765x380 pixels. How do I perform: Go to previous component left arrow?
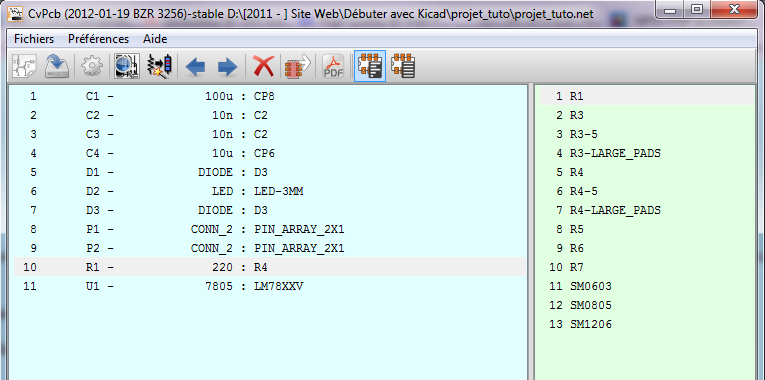tap(195, 66)
